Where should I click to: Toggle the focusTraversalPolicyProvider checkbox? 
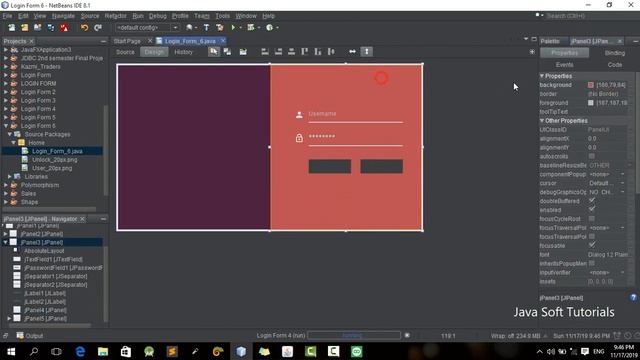coord(592,236)
